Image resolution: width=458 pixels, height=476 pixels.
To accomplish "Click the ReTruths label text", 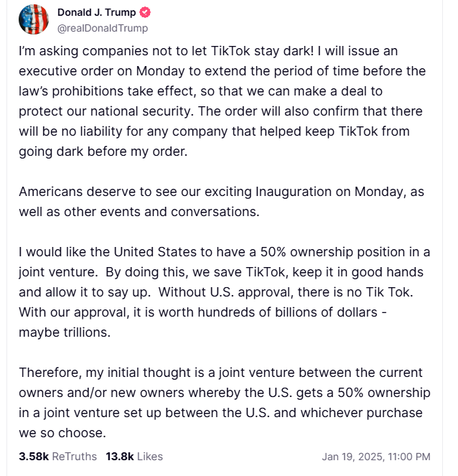I will pyautogui.click(x=74, y=456).
